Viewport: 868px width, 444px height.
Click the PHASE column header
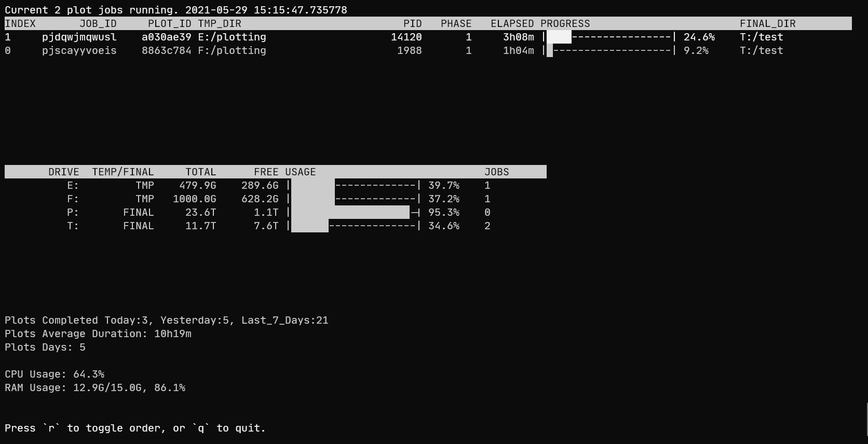[x=456, y=23]
